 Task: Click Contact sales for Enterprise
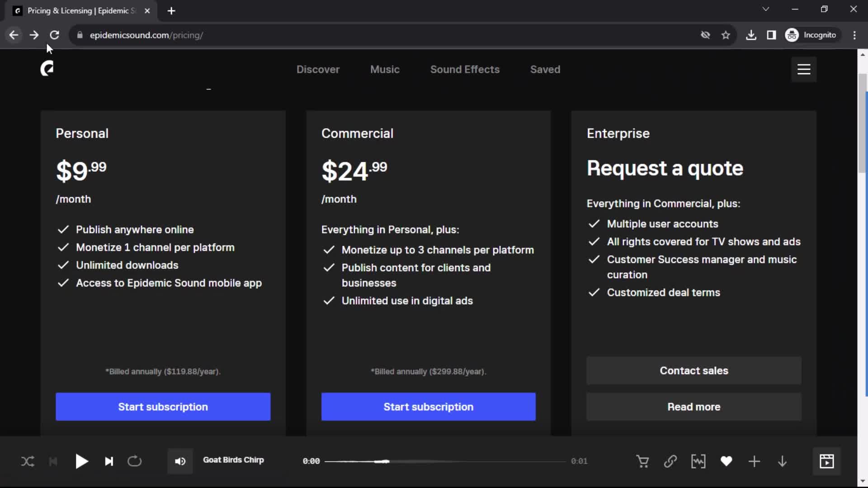[x=694, y=371]
